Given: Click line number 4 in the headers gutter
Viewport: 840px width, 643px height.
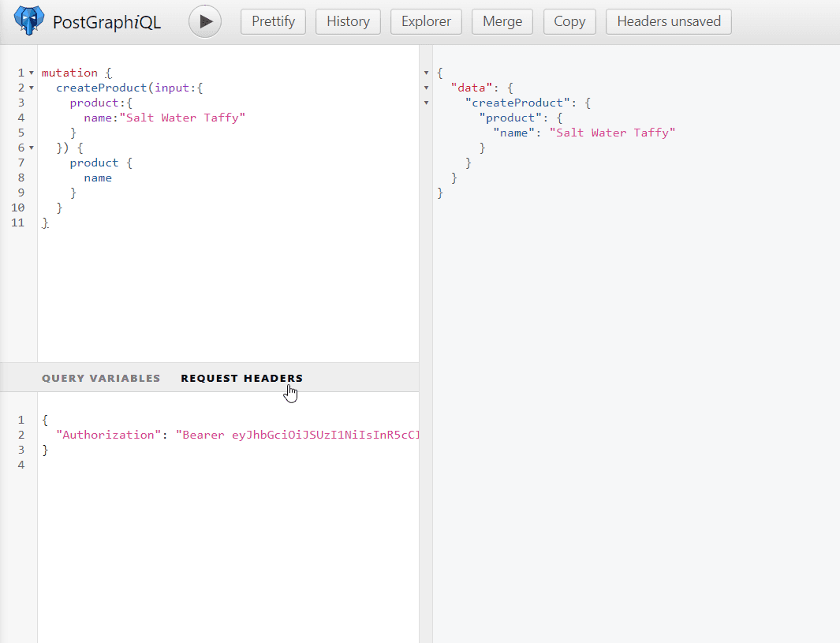Looking at the screenshot, I should click(21, 465).
